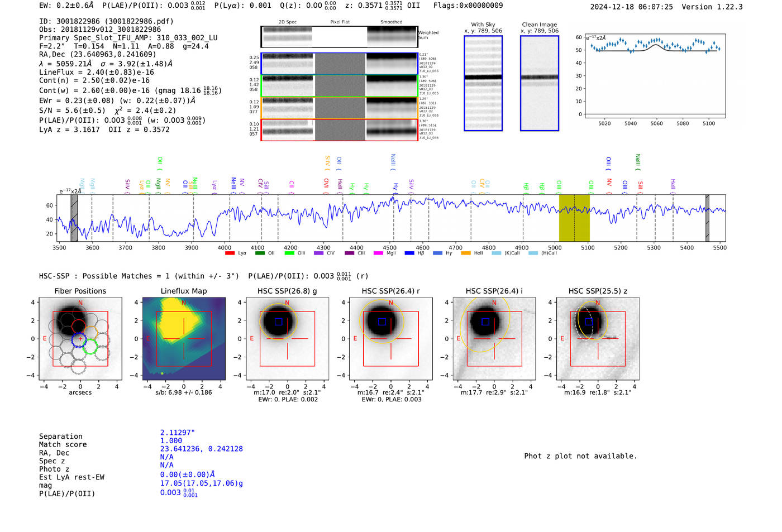Click the m:16.9 re:1.8" z-band caption
The width and height of the screenshot is (782, 532).
click(598, 392)
